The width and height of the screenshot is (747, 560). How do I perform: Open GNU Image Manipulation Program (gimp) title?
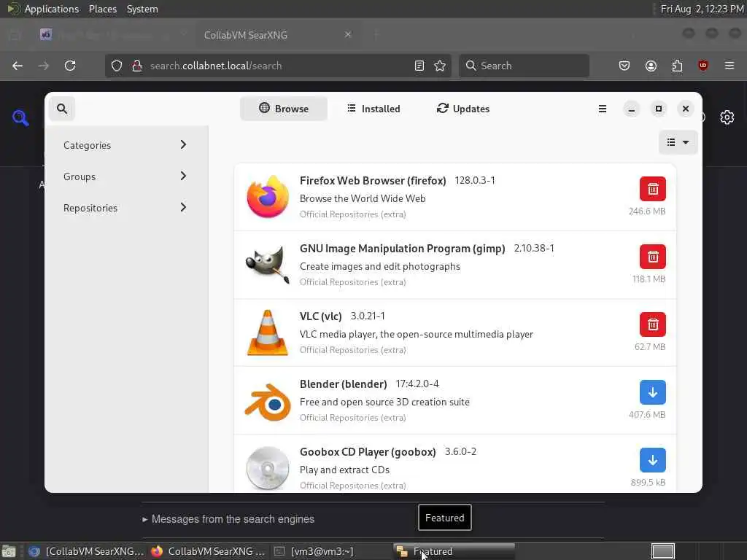pyautogui.click(x=402, y=248)
